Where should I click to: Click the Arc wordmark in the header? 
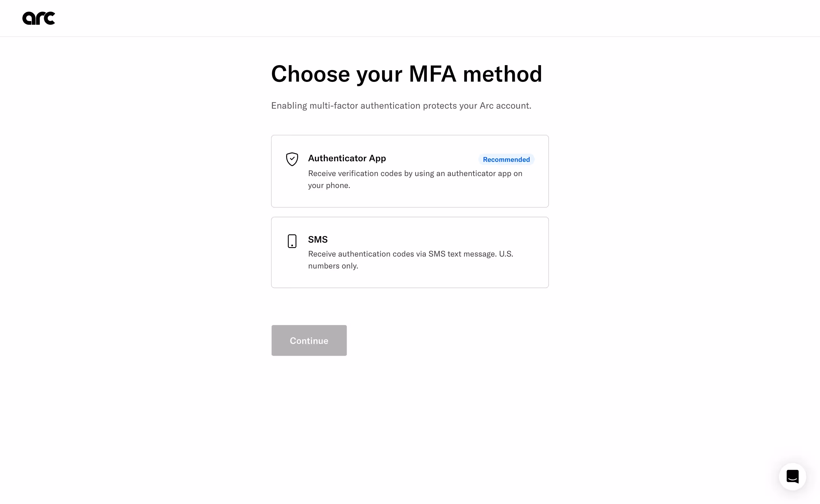tap(39, 18)
